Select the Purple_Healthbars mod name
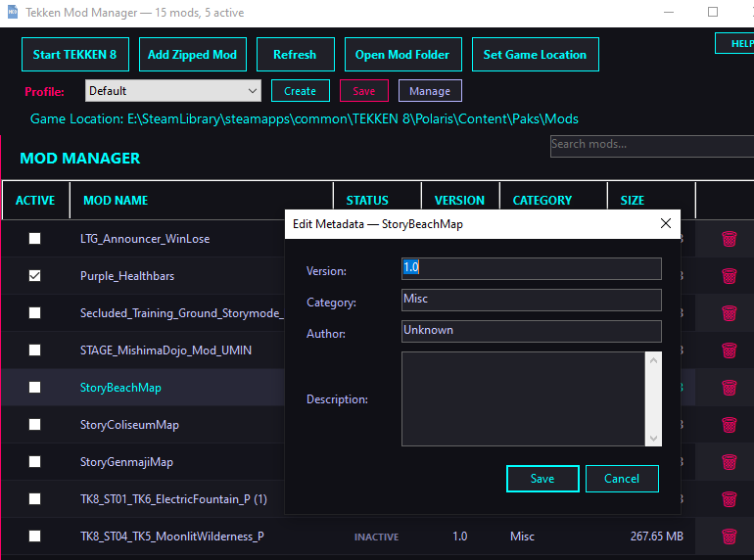 pyautogui.click(x=127, y=276)
